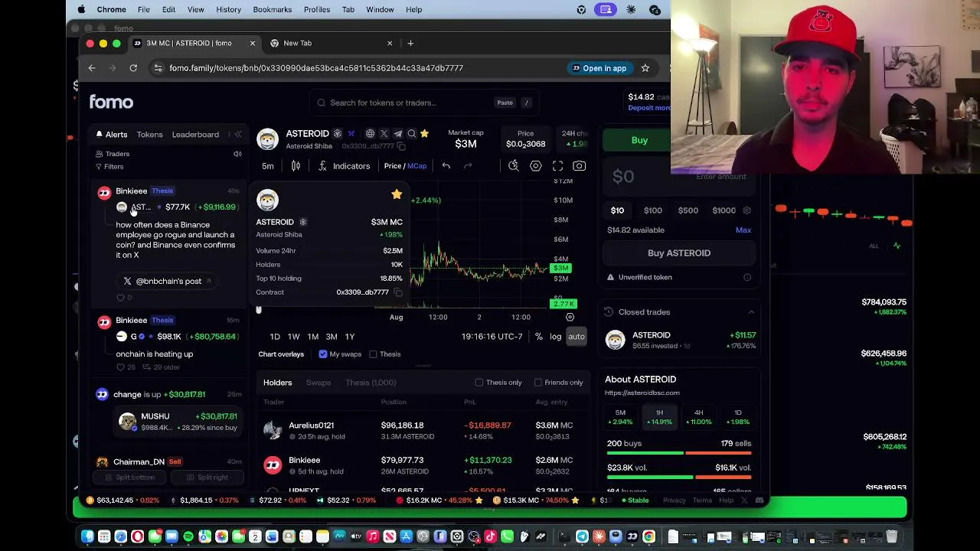Open the 5m chart interval dropdown

(268, 166)
